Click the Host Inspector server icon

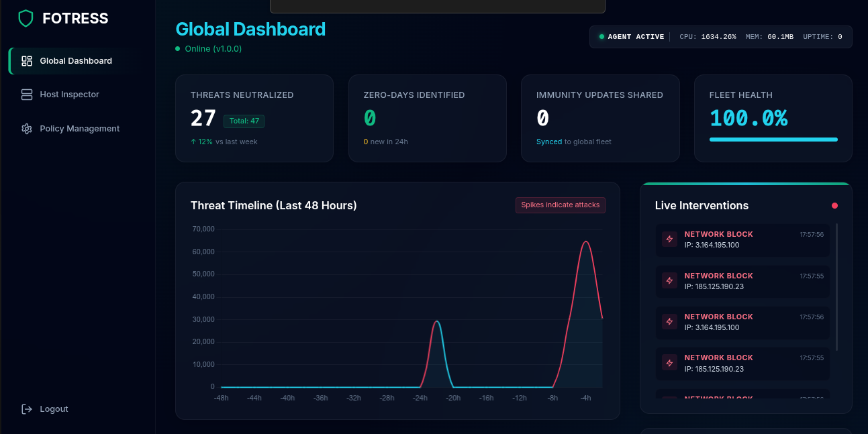click(x=27, y=95)
